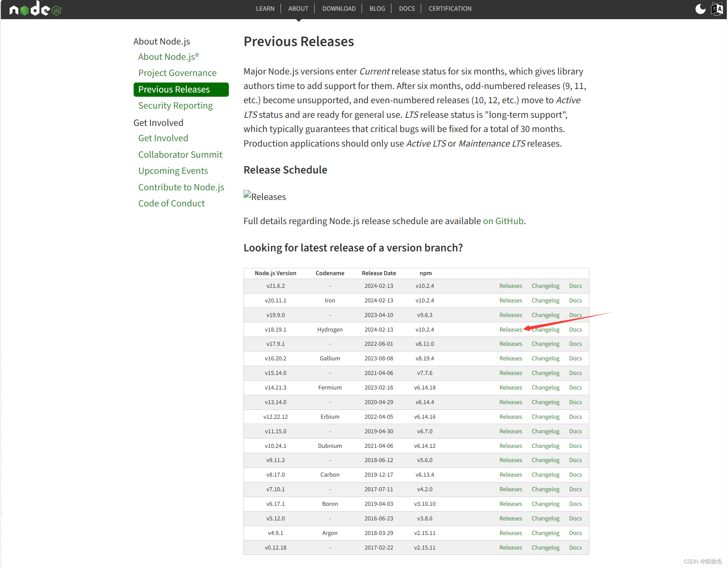Open Docs for v4.9.1
Viewport: 728px width, 568px height.
pyautogui.click(x=575, y=533)
